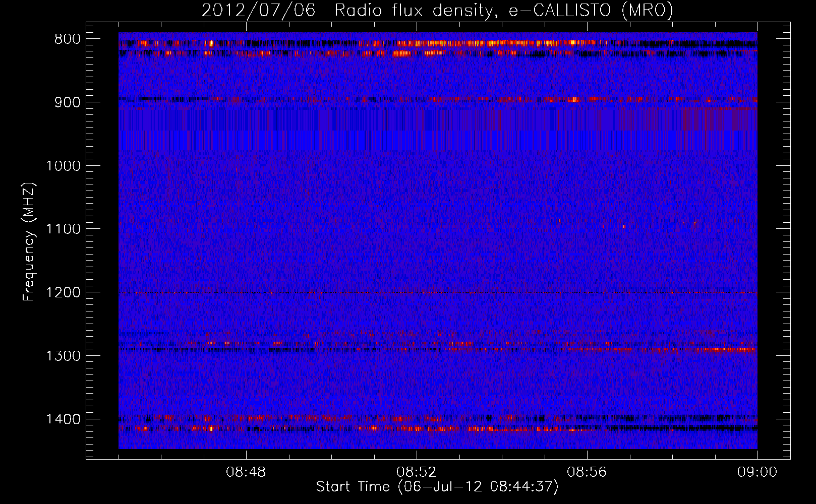Click the 1200 frequency tick label
The height and width of the screenshot is (504, 816).
64,292
